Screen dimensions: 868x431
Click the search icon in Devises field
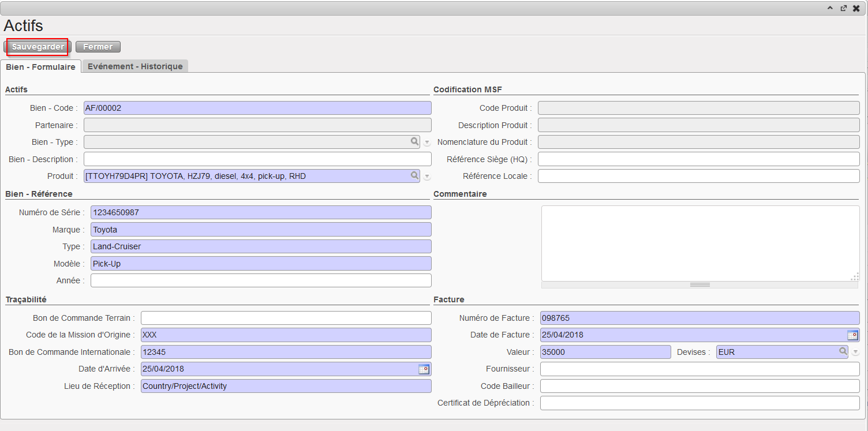pos(843,351)
